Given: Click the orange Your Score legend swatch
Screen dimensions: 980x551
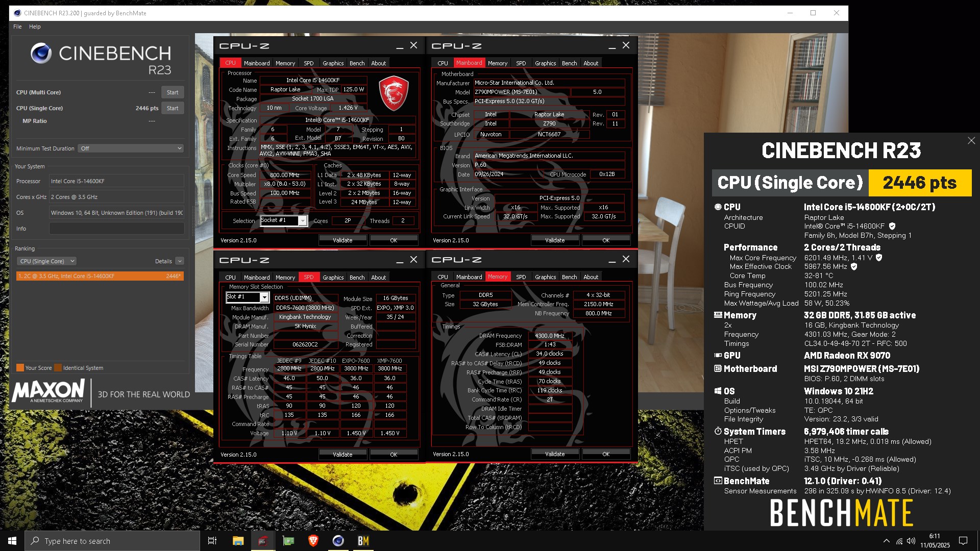Looking at the screenshot, I should (x=20, y=368).
